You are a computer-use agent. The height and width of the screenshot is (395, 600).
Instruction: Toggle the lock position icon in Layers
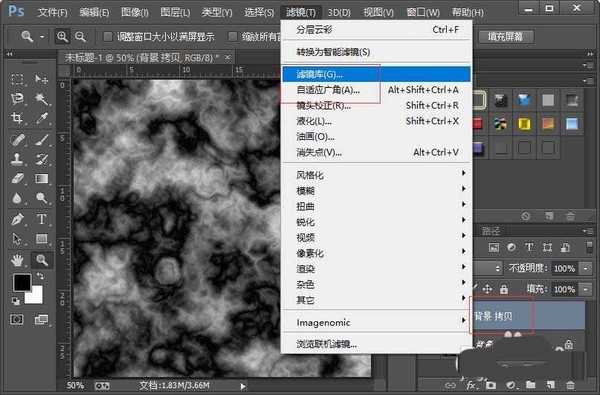487,289
